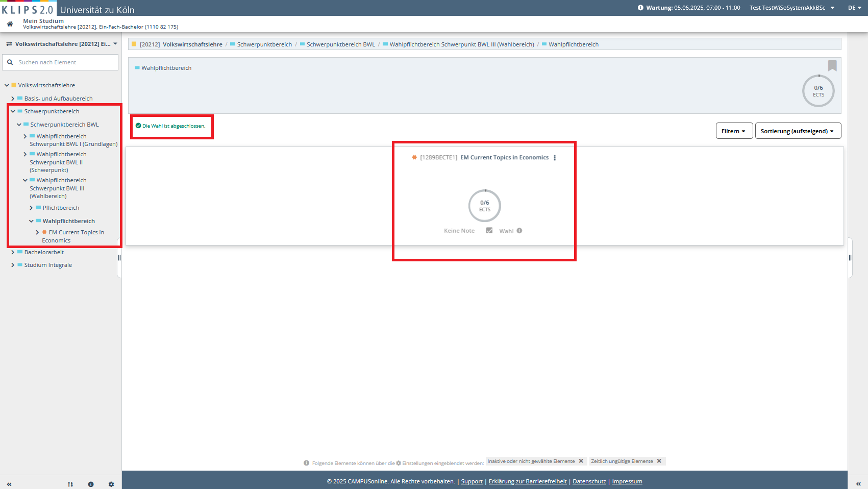
Task: Open the Filtern dropdown
Action: tap(734, 131)
